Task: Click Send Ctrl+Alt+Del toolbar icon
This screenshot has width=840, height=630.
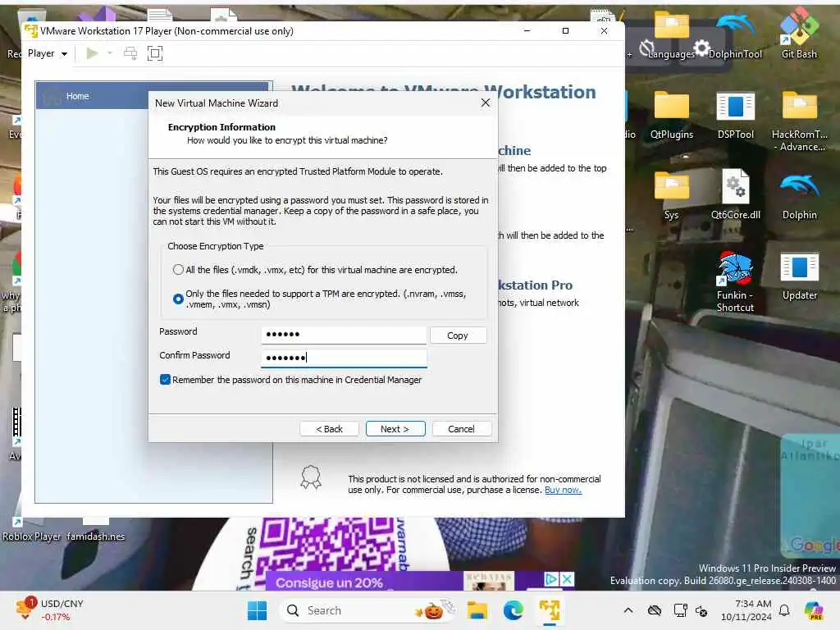Action: coord(130,53)
